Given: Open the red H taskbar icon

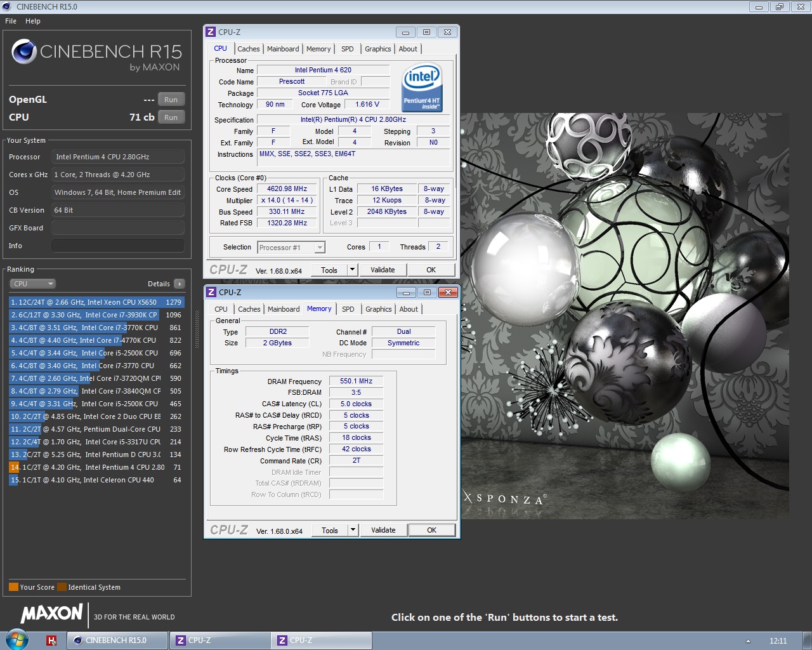Looking at the screenshot, I should pyautogui.click(x=51, y=640).
